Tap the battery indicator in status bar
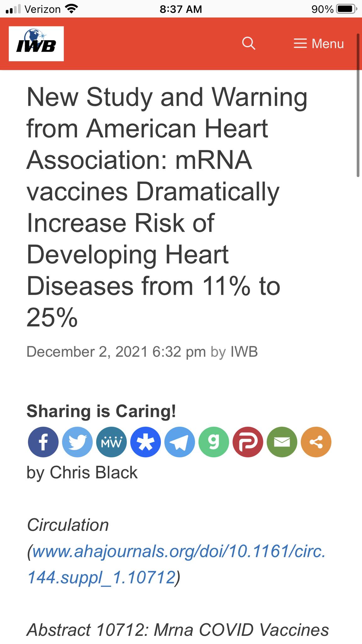362x644 pixels. point(346,9)
